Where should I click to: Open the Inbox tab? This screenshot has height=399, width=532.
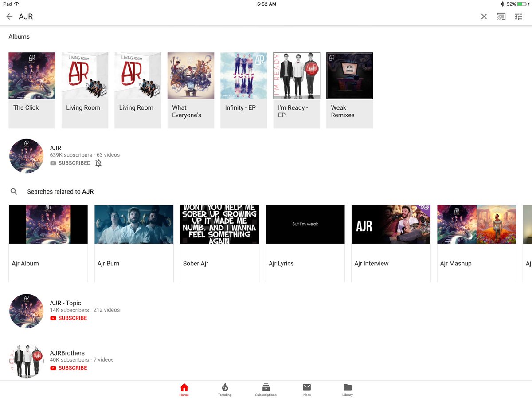[x=307, y=390]
